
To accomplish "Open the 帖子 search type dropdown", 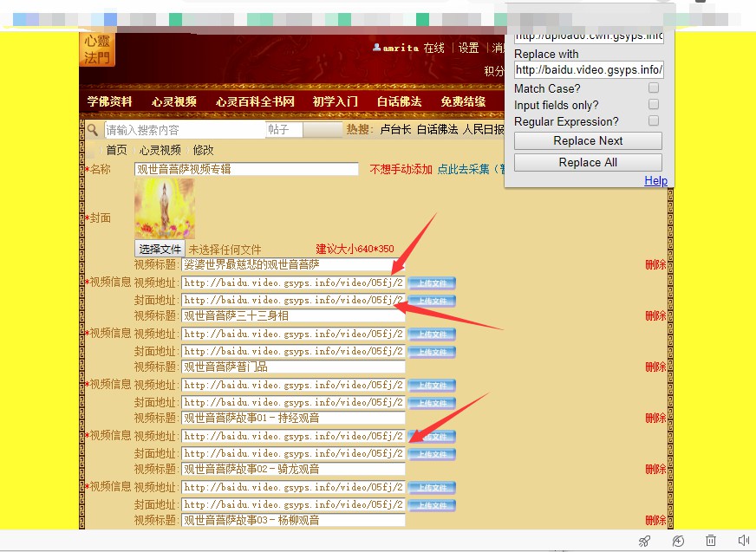I will pos(284,129).
